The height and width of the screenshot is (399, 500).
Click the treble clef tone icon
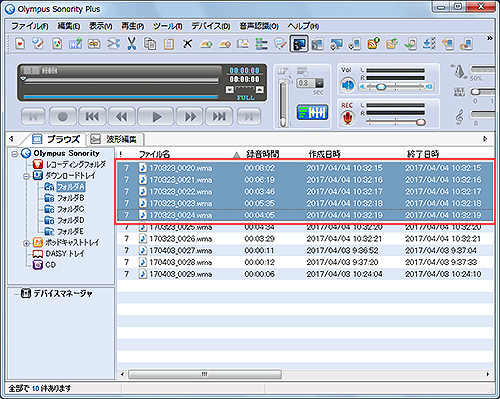(x=459, y=117)
